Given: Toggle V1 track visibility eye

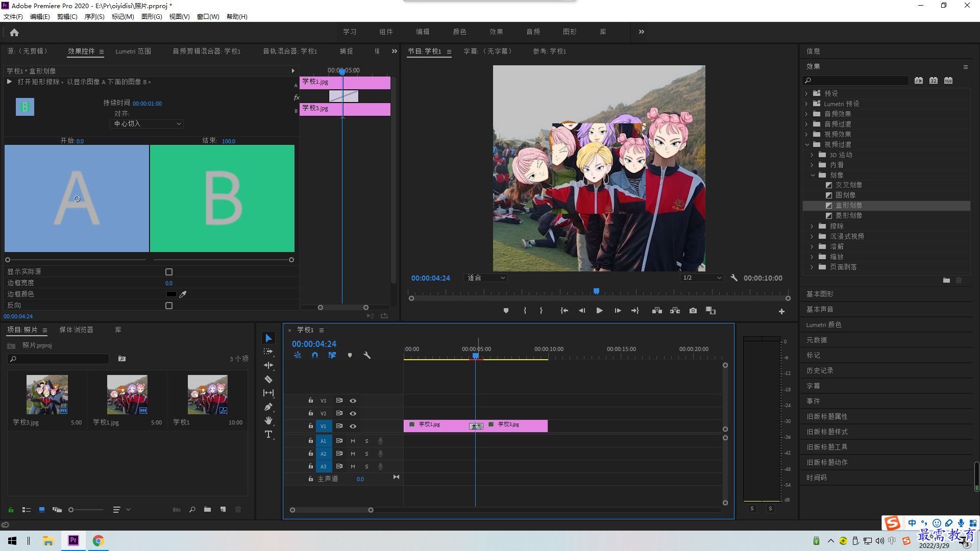Looking at the screenshot, I should (x=353, y=426).
